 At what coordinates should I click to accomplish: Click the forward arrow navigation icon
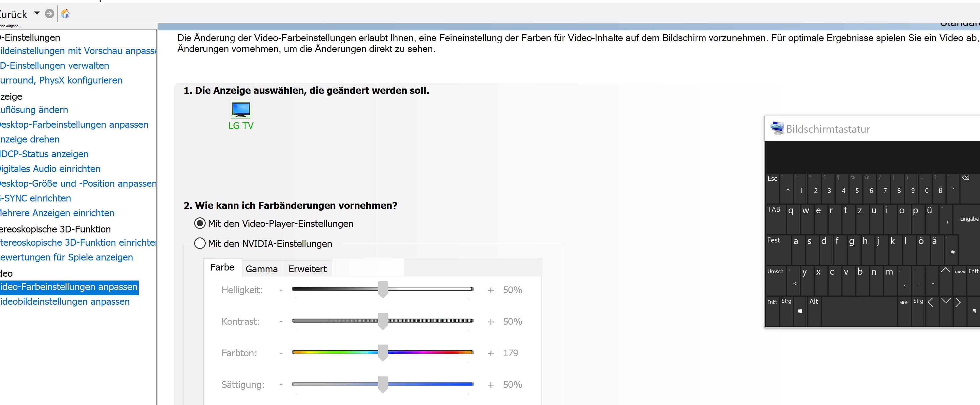pyautogui.click(x=50, y=14)
